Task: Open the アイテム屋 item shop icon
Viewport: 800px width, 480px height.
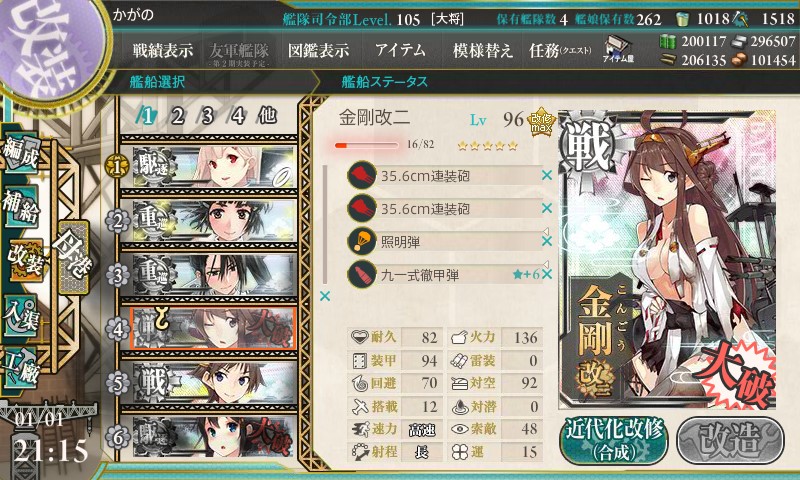Action: tap(618, 49)
